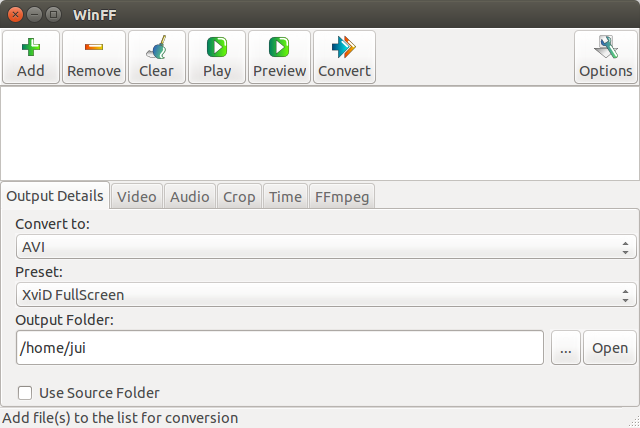Switch to the Audio tab
Viewport: 640px width, 428px height.
pyautogui.click(x=189, y=197)
